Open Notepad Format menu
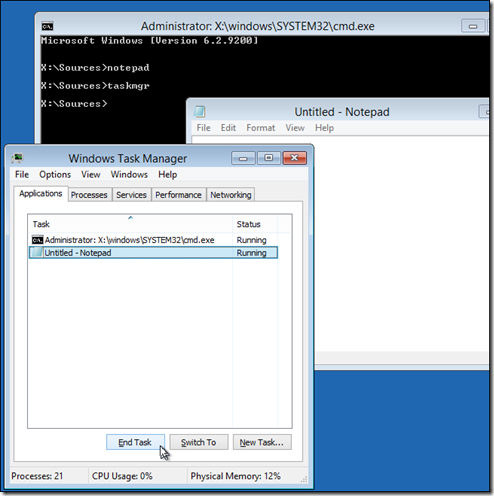The image size is (494, 496). pos(261,128)
